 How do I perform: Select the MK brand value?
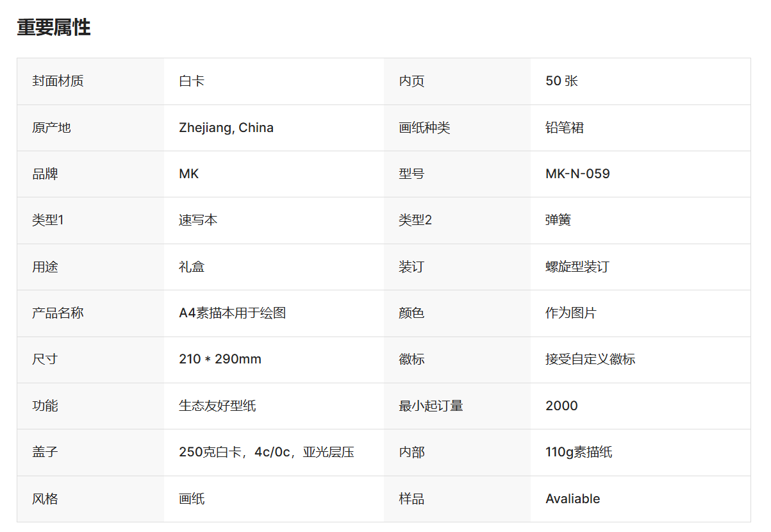[x=189, y=174]
